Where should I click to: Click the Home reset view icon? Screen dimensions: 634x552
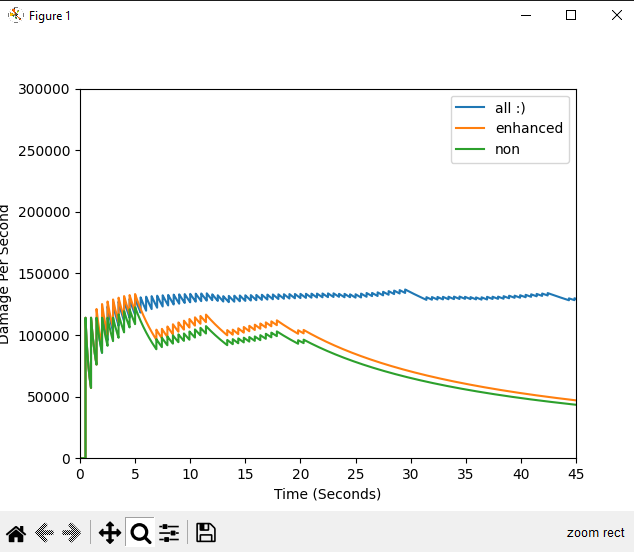(16, 533)
